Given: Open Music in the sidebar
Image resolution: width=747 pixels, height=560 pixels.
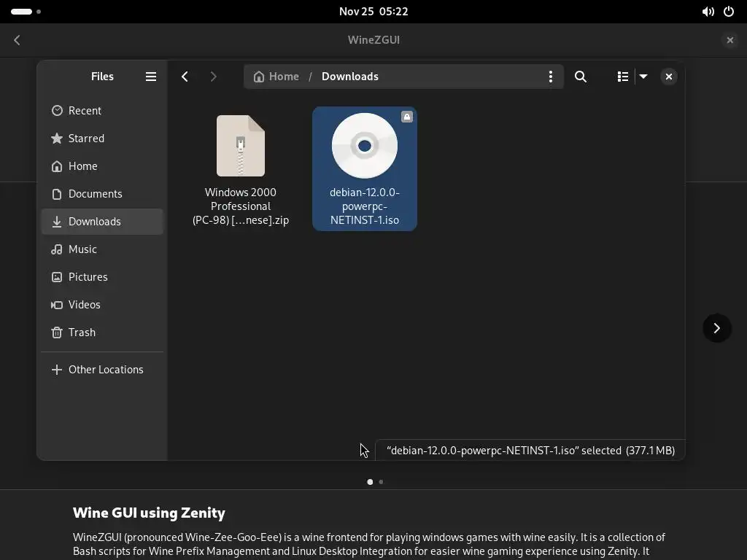Looking at the screenshot, I should [102, 249].
